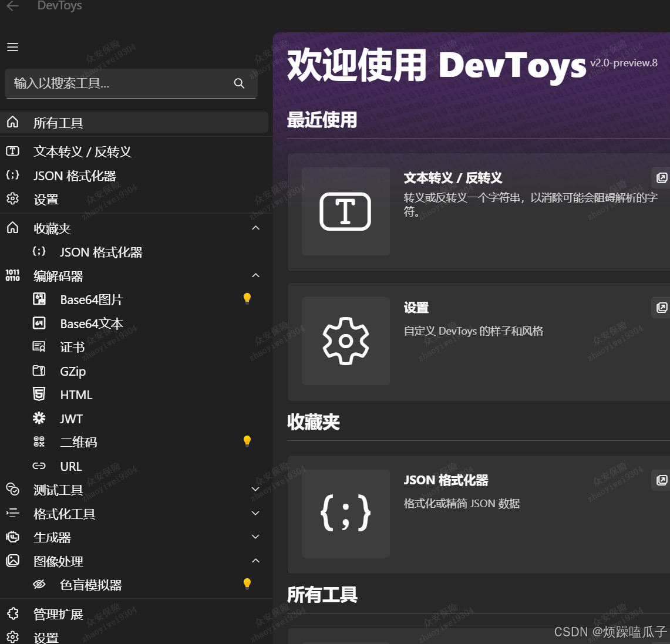670x644 pixels.
Task: Click the 格式化工具 indent icon
Action: click(13, 513)
